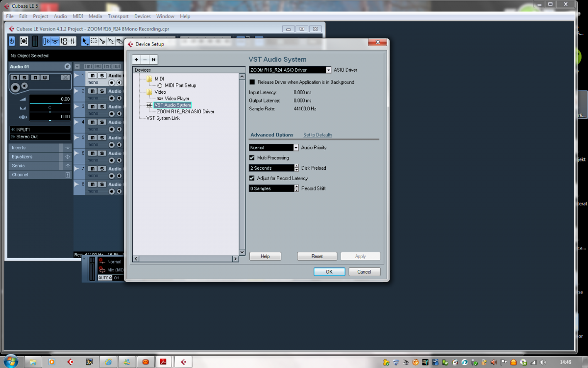Enable Release Driver when Application is in Background
Viewport: 588px width, 368px height.
(252, 82)
